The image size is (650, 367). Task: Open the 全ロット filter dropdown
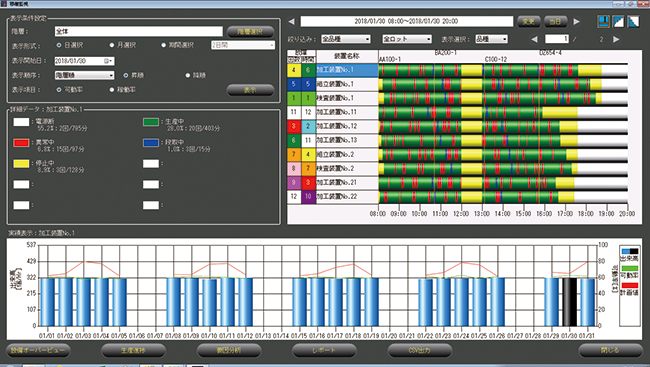coord(407,39)
